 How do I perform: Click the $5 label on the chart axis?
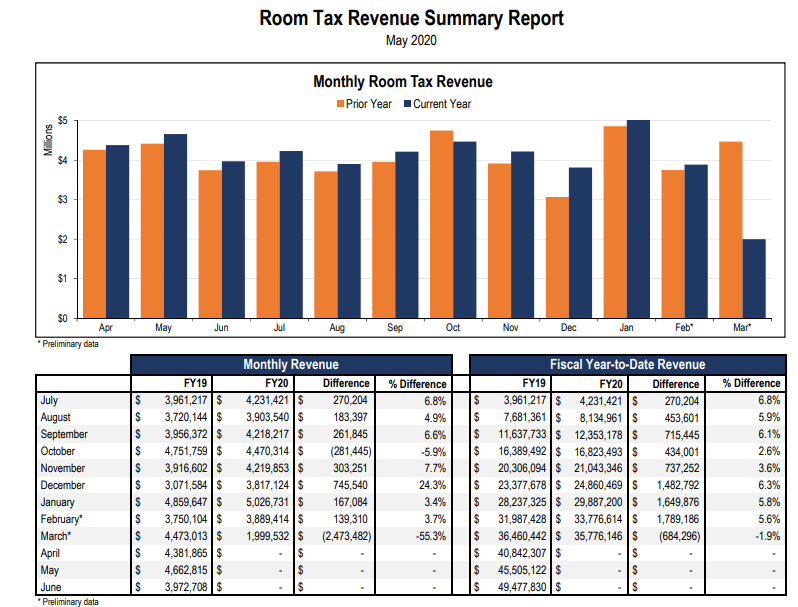point(62,121)
